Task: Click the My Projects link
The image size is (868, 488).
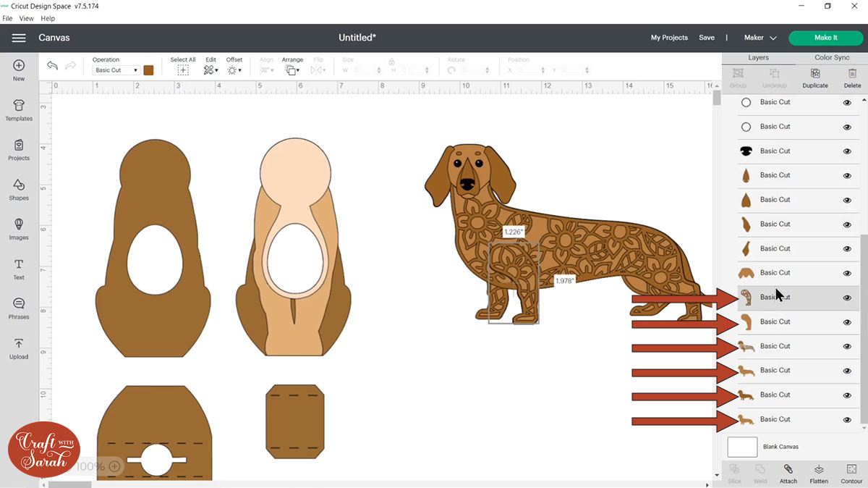Action: [x=669, y=38]
